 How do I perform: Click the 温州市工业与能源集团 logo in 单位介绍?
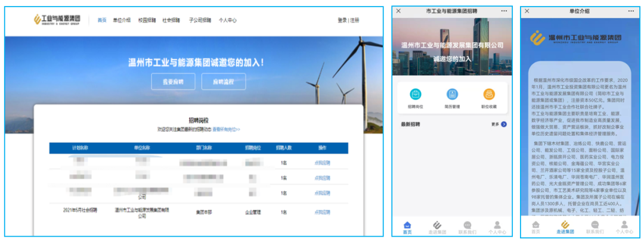click(x=575, y=38)
